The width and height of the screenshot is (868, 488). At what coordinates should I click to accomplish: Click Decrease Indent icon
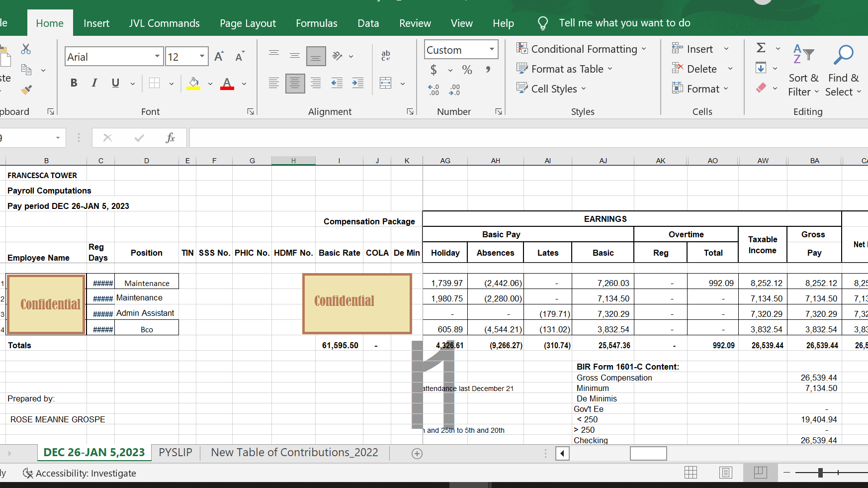pos(337,83)
